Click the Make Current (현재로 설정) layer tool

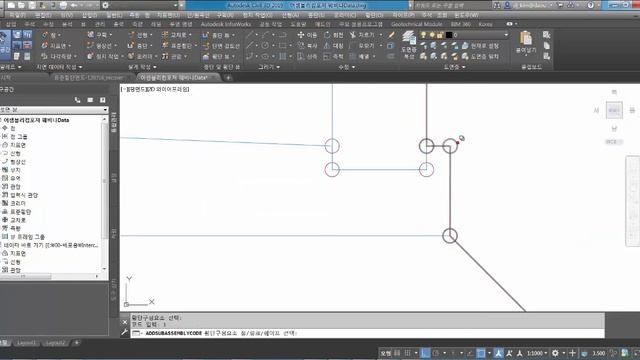(480, 46)
